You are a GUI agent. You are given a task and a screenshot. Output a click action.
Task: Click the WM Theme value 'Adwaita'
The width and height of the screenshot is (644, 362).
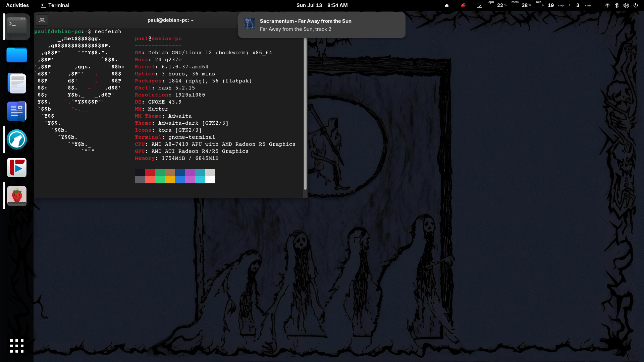pos(180,116)
